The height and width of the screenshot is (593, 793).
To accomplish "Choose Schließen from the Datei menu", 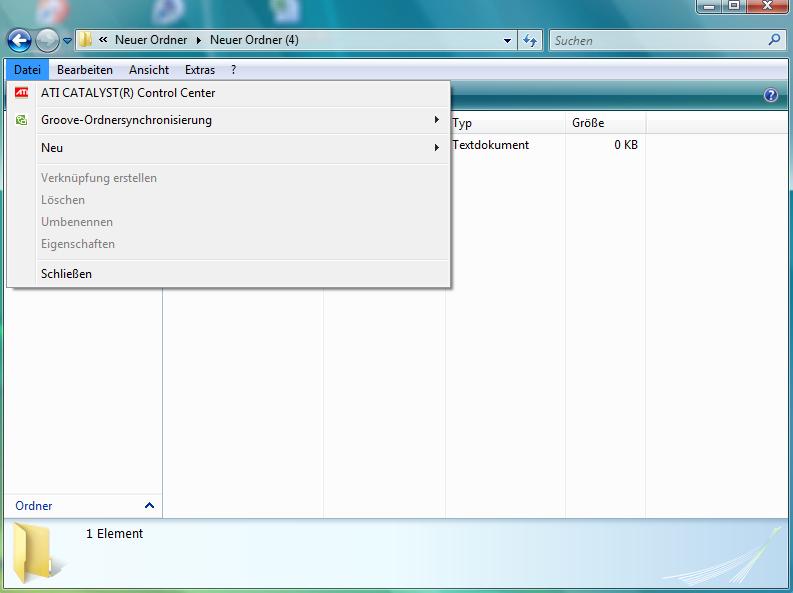I will coord(66,274).
